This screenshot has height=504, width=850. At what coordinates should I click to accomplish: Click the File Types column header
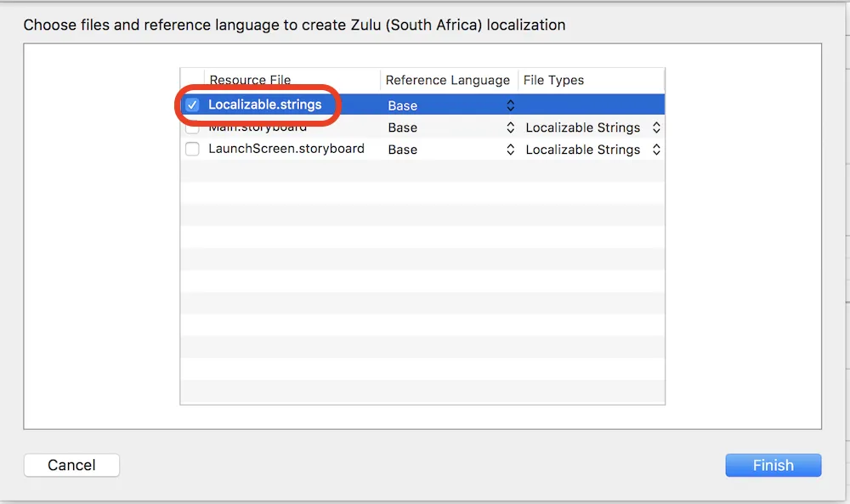tap(553, 80)
